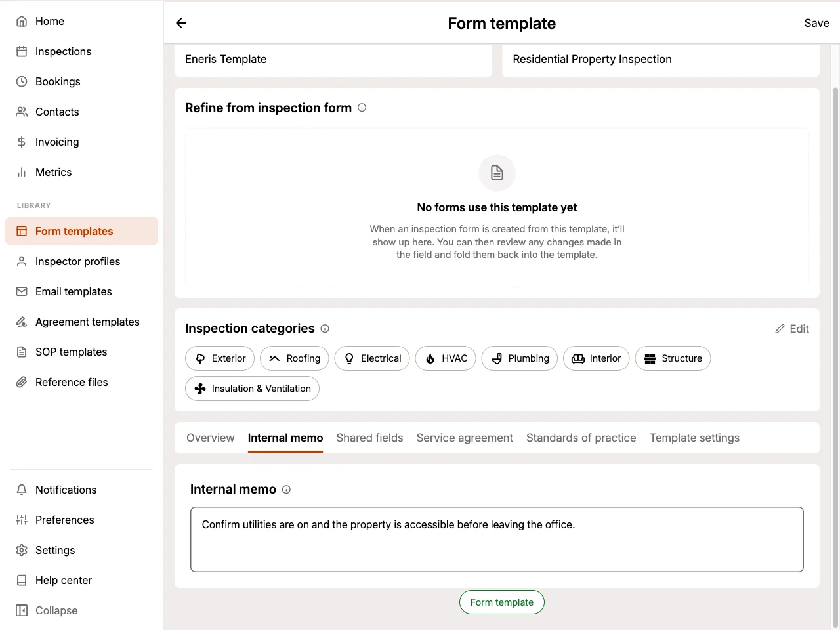
Task: Open Agreement templates from sidebar
Action: pyautogui.click(x=81, y=322)
